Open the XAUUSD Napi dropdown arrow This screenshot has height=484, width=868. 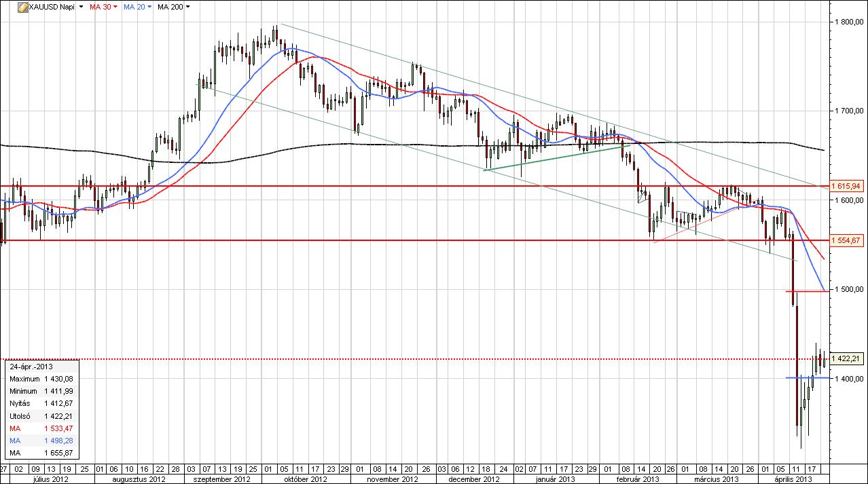pos(82,7)
